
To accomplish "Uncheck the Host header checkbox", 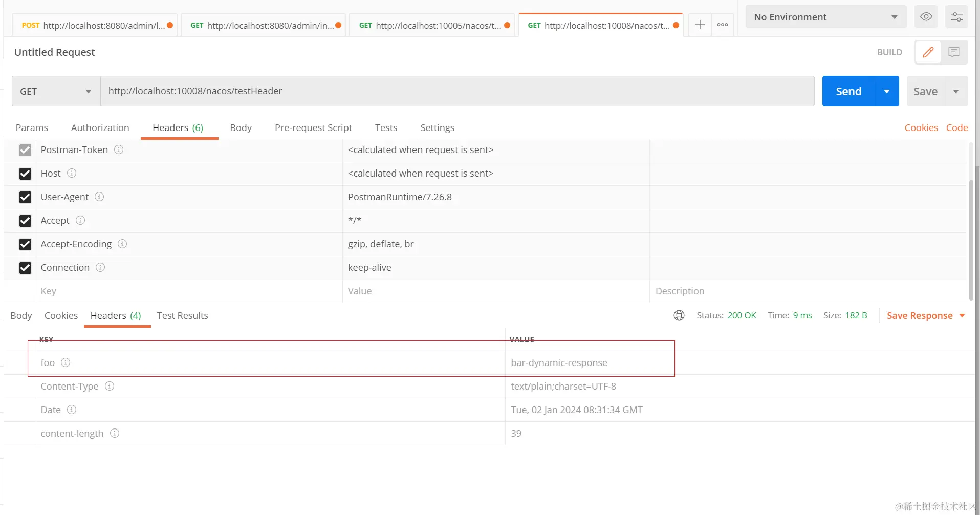I will (25, 174).
